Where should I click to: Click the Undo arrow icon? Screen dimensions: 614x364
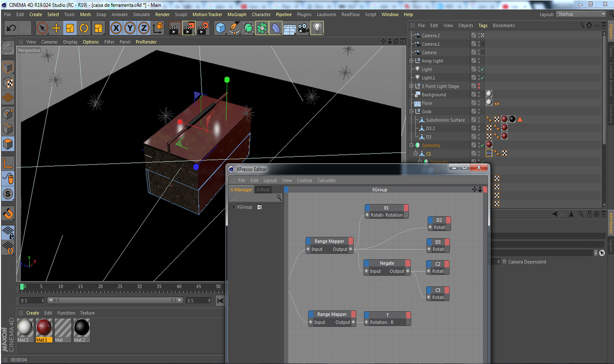coord(11,28)
